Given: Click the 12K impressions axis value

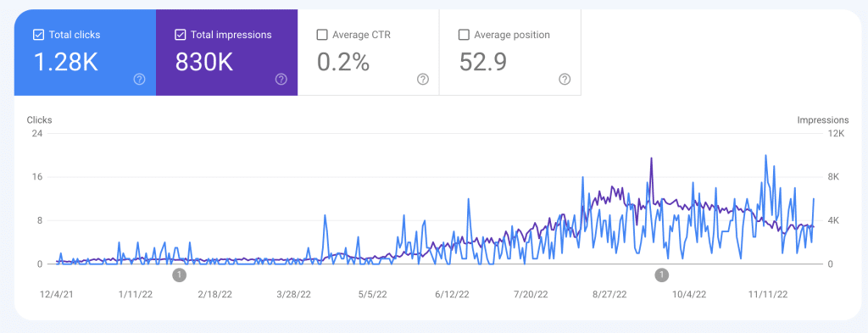Looking at the screenshot, I should click(x=835, y=134).
